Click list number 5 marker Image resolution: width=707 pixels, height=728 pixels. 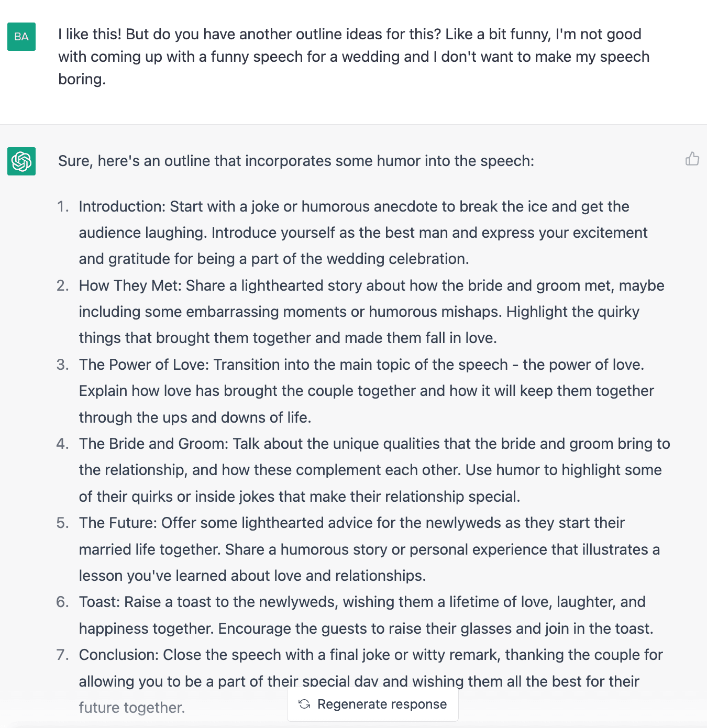pyautogui.click(x=63, y=523)
